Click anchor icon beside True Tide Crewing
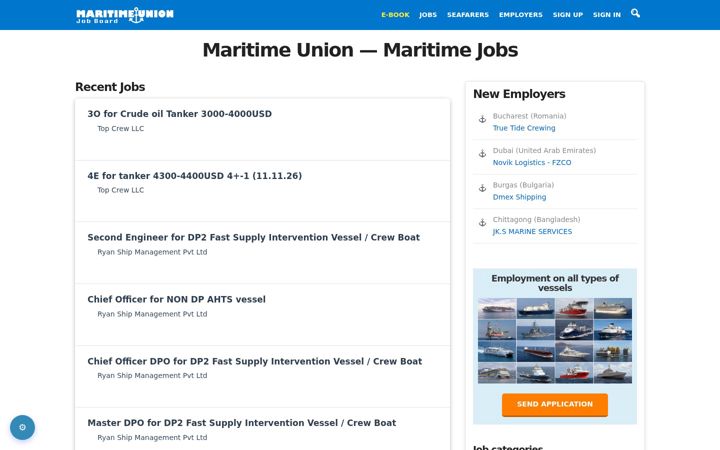Image resolution: width=720 pixels, height=450 pixels. pos(482,119)
